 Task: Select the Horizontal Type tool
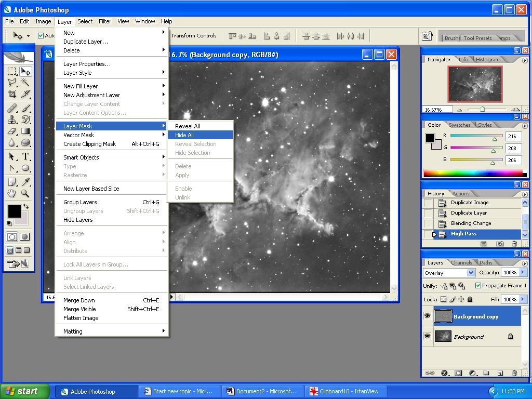(x=25, y=156)
